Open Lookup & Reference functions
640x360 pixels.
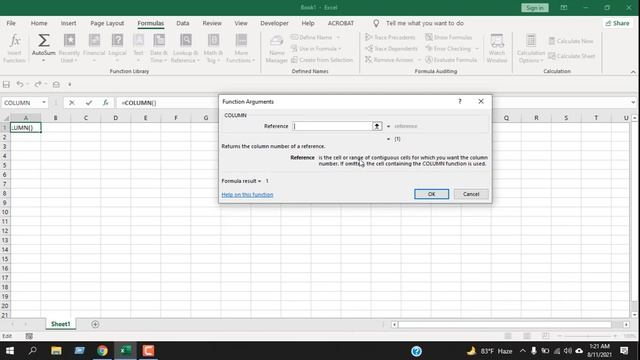click(185, 48)
